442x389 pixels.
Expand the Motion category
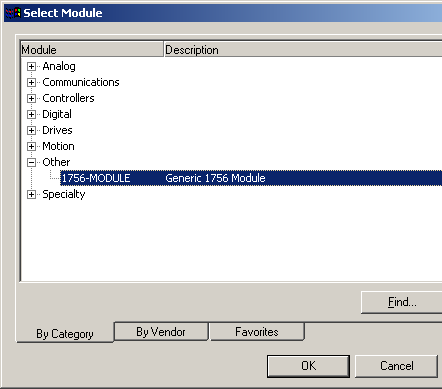(31, 146)
